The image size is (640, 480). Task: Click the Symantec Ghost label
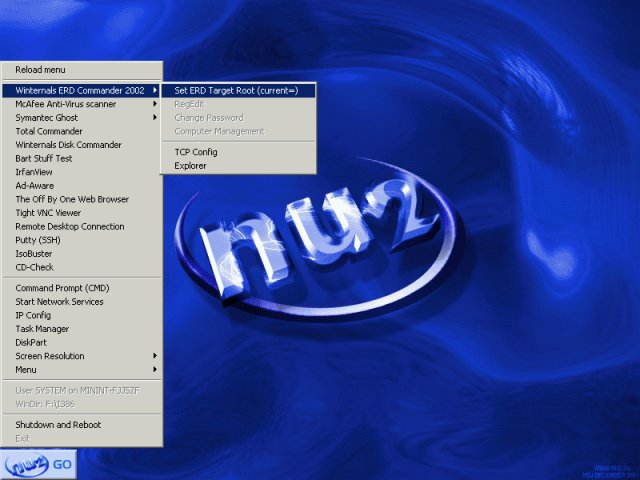click(x=47, y=118)
